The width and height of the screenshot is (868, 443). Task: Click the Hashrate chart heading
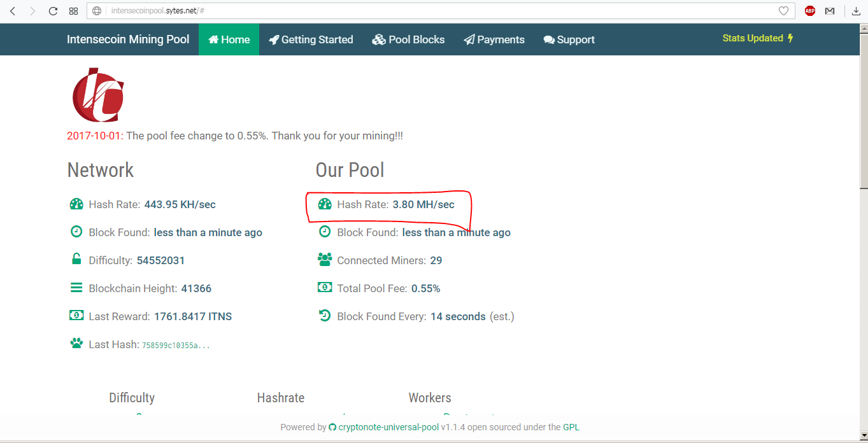pyautogui.click(x=281, y=398)
